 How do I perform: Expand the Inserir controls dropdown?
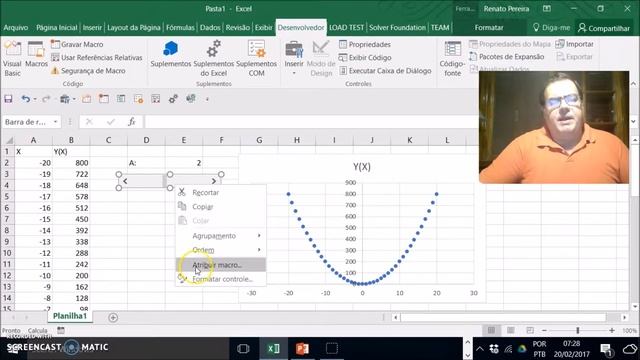[294, 73]
